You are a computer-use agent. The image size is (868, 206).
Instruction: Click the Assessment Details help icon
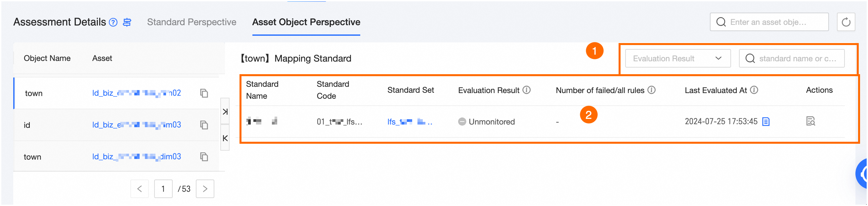[113, 23]
